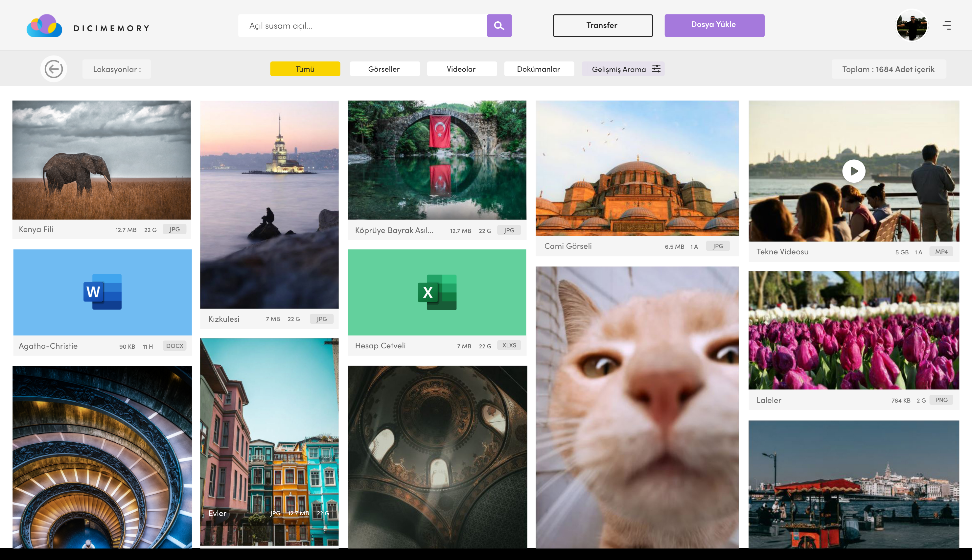Click the Word icon on Agatha-Christie
Viewport: 972px width, 560px height.
pos(102,292)
